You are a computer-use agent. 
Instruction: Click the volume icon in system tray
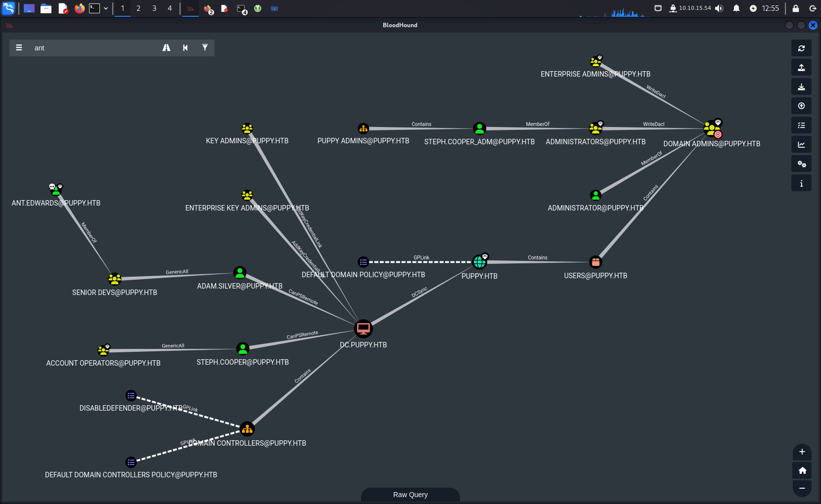click(x=719, y=8)
